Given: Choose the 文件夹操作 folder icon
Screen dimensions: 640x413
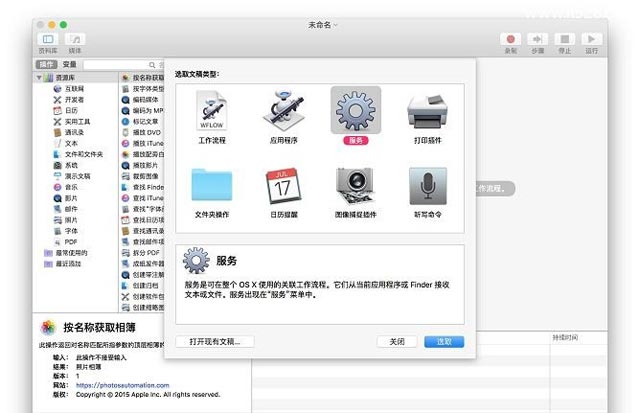Looking at the screenshot, I should tap(212, 185).
